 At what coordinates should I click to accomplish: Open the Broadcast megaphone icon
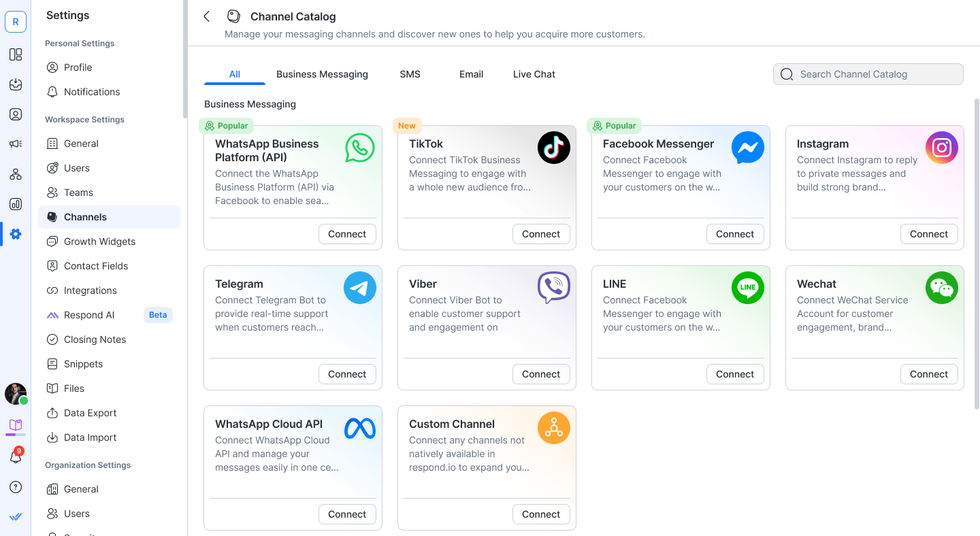point(15,144)
